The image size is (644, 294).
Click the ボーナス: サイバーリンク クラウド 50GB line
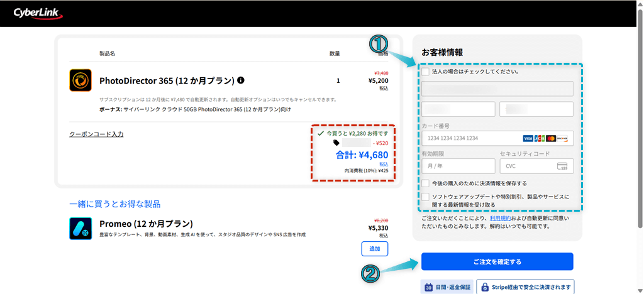195,110
